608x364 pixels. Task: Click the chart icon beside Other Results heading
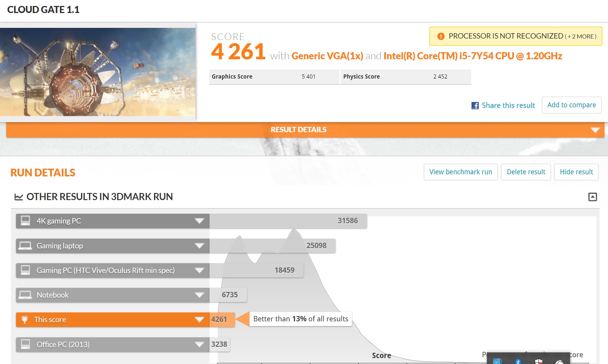point(19,197)
